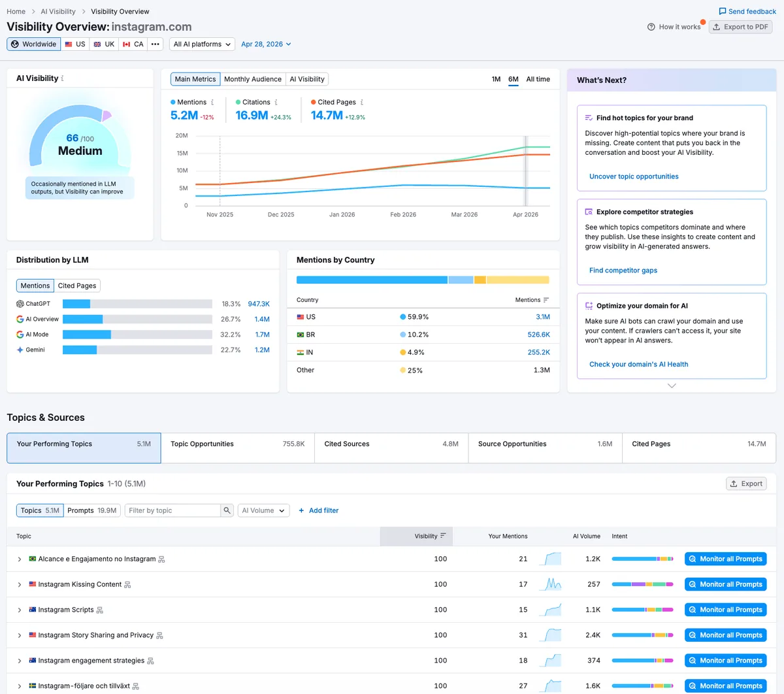Viewport: 784px width, 694px height.
Task: Switch to the Monthly Audience tab
Action: coord(253,79)
